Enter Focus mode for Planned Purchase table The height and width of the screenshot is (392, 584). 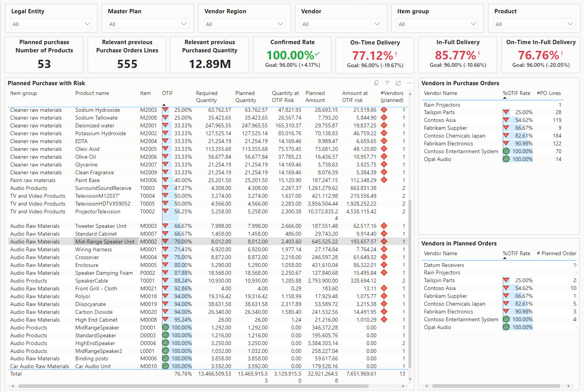[398, 83]
